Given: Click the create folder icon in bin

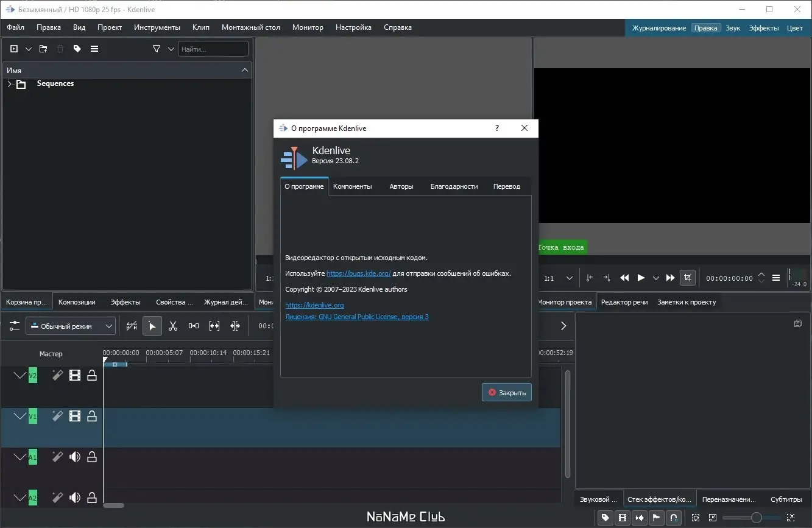Looking at the screenshot, I should click(43, 49).
